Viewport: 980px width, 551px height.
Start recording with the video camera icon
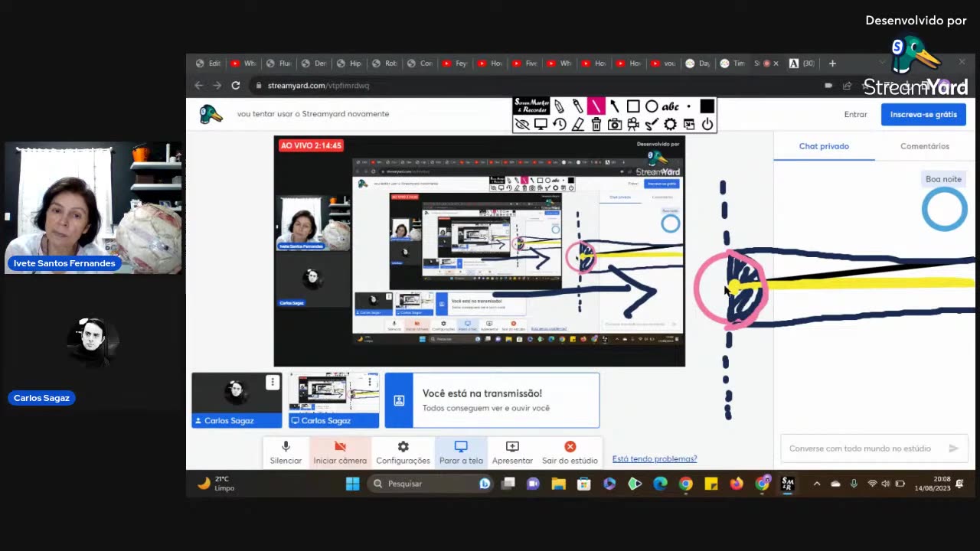(x=633, y=124)
